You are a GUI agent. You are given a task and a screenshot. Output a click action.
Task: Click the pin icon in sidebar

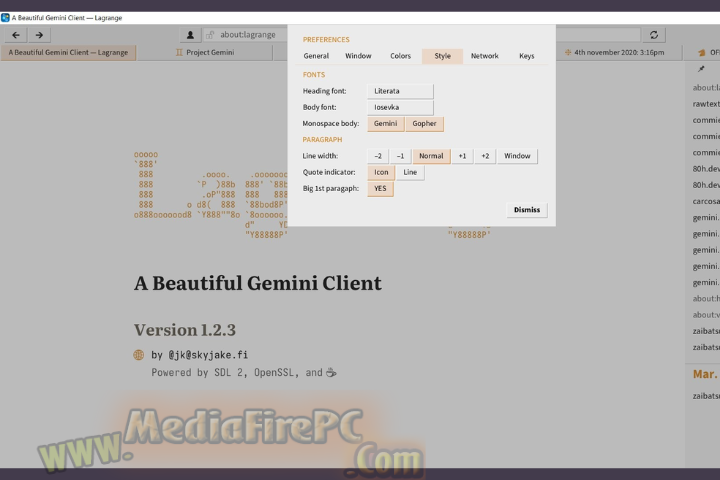tap(700, 70)
